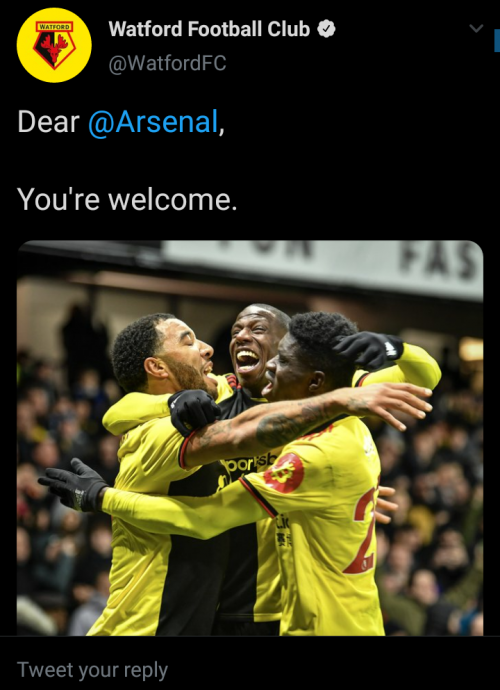Click the Watford Football Club display name
Screen dimensions: 500x690
point(209,29)
